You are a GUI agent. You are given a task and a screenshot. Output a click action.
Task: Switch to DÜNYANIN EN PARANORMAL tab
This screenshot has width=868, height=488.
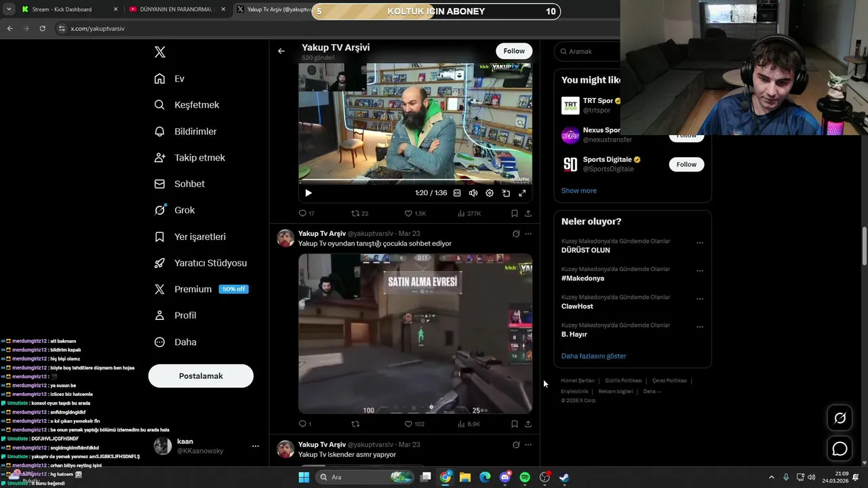(177, 9)
